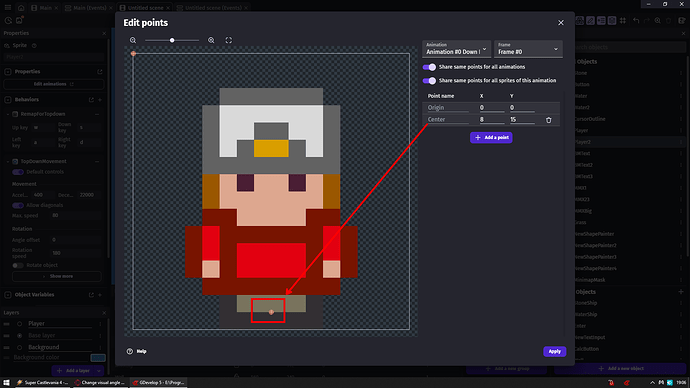Viewport: 690px width, 388px height.
Task: Switch to Super Castlevania taskbar window
Action: coord(42,383)
